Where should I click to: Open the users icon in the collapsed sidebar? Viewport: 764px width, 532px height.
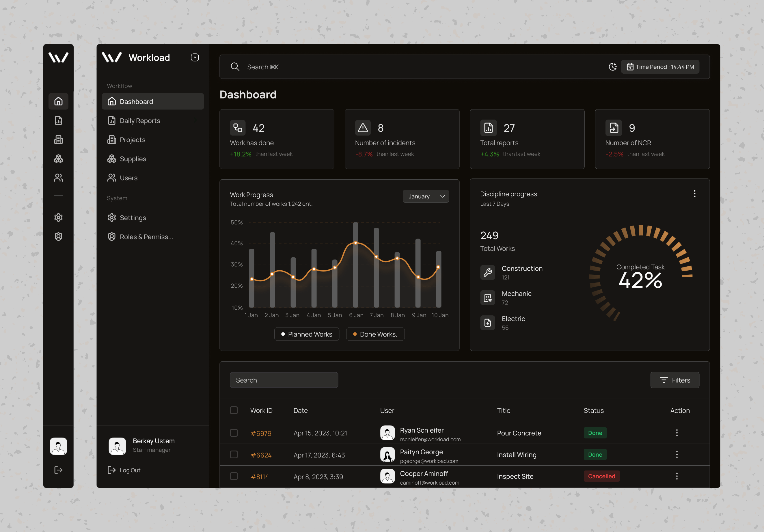pos(58,178)
